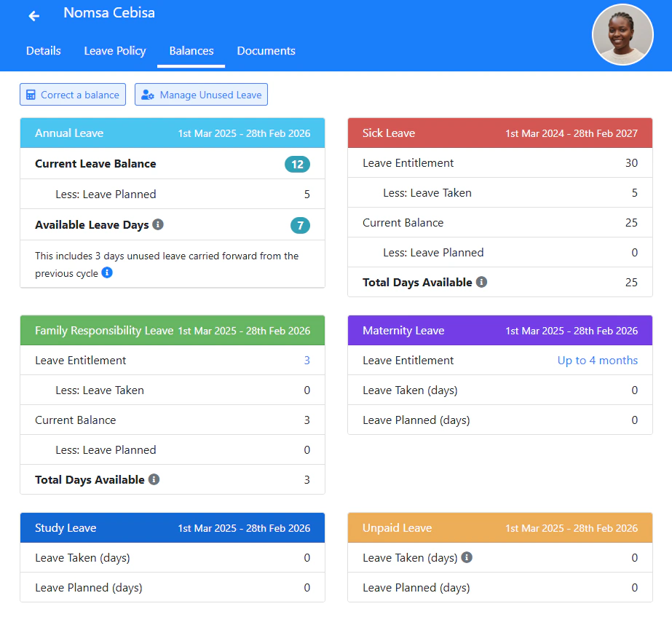Viewport: 672px width, 617px height.
Task: Click Nomsa Cebisa's profile photo
Action: (622, 35)
